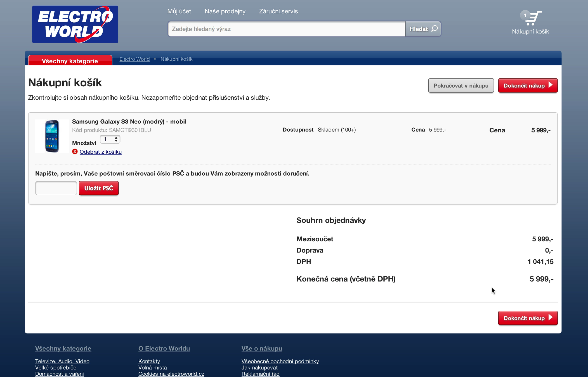Click Konečná cena (včetně DPH) label

pos(346,279)
